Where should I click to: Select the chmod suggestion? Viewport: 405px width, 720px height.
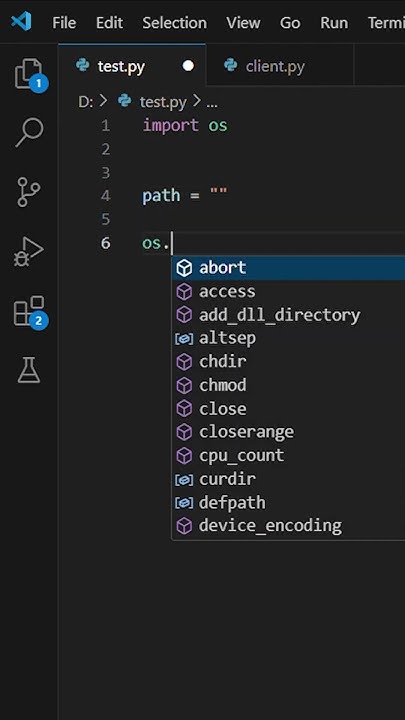pyautogui.click(x=288, y=385)
